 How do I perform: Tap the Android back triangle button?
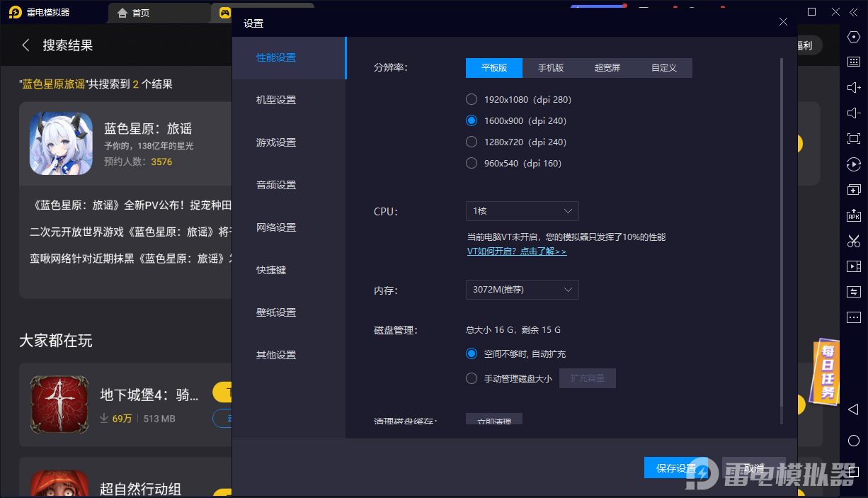(x=853, y=410)
